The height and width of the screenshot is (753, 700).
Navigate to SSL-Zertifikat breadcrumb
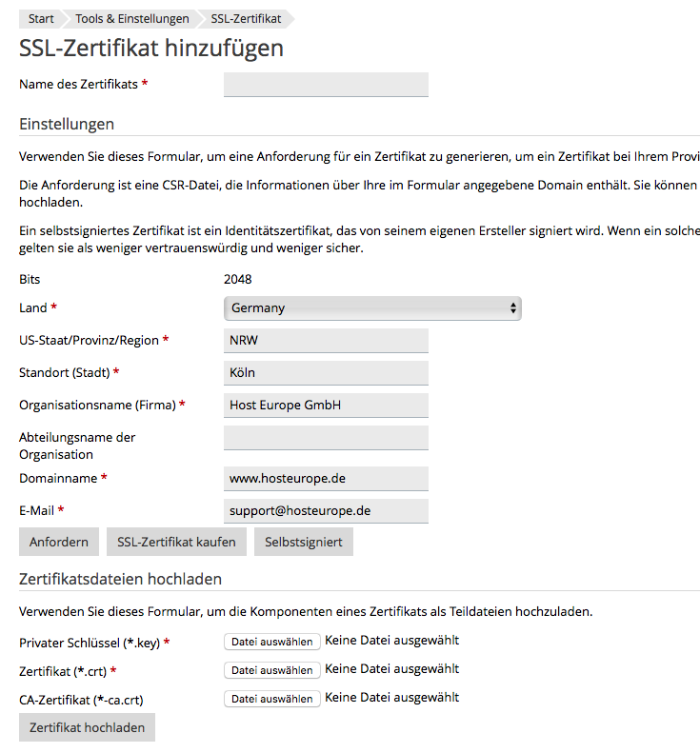tap(246, 19)
